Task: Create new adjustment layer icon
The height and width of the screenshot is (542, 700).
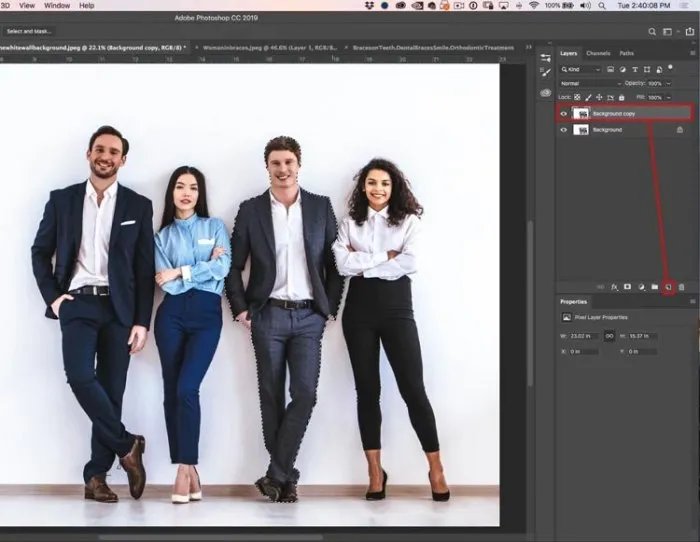Action: (x=641, y=287)
